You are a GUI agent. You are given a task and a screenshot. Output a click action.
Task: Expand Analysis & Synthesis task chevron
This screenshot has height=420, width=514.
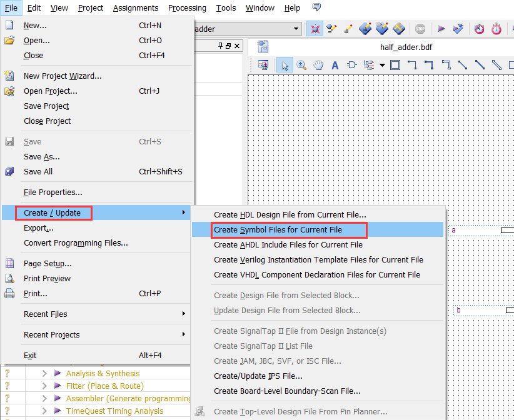pos(44,373)
